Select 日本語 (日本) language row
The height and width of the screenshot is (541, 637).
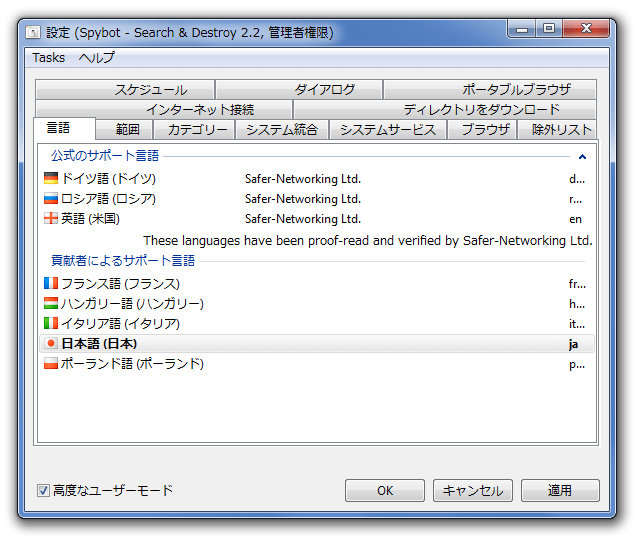click(x=317, y=344)
